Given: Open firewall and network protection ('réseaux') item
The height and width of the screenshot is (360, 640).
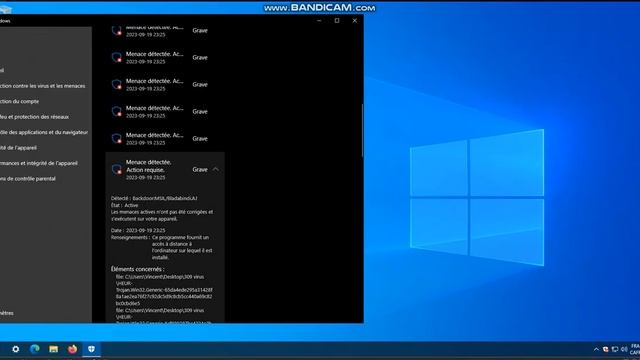Looking at the screenshot, I should click(x=34, y=117).
